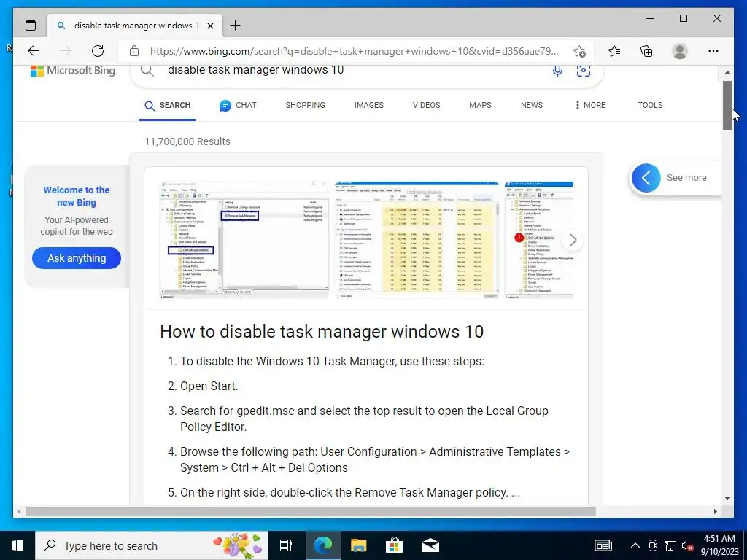Show next image in result carousel

pos(573,240)
